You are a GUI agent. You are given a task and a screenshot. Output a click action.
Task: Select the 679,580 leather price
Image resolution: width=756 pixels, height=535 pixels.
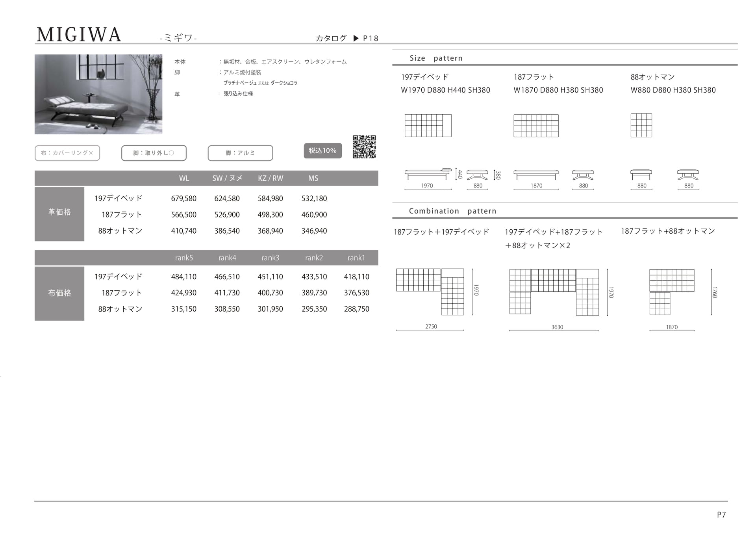[x=184, y=199]
